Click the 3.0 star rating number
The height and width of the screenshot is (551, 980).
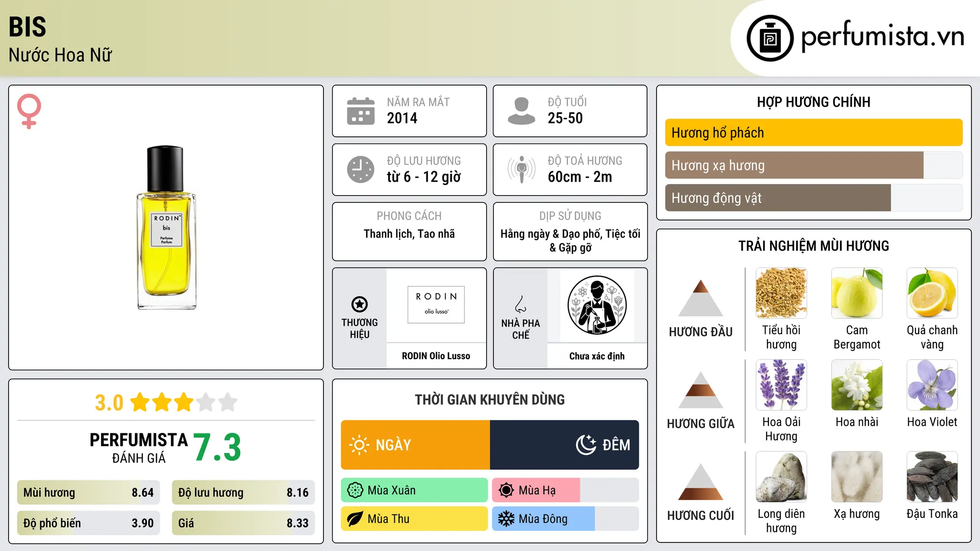(x=109, y=403)
